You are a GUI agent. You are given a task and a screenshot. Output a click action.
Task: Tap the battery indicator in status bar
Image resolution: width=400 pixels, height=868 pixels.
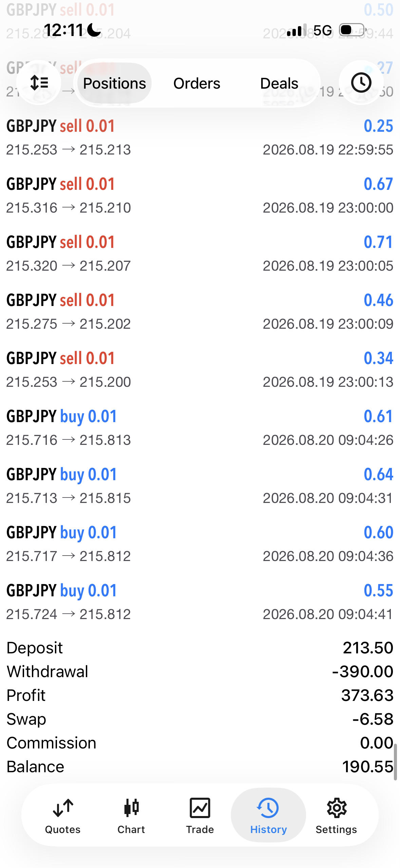(353, 30)
